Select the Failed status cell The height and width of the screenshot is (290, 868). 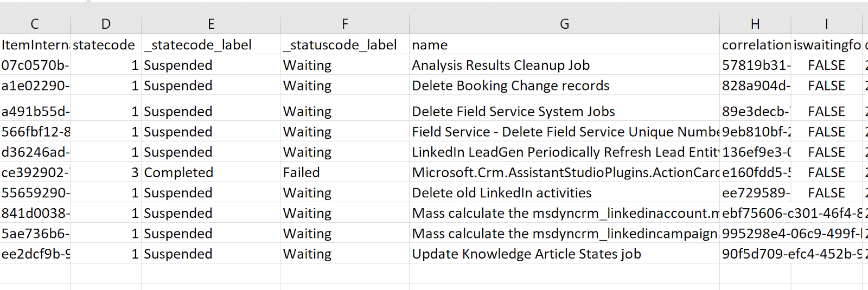point(344,172)
